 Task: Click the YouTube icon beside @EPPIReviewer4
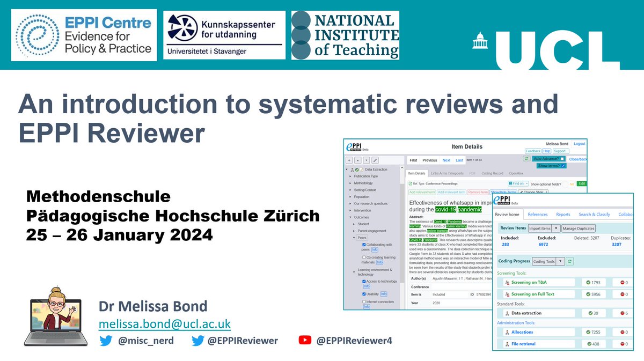coord(305,340)
